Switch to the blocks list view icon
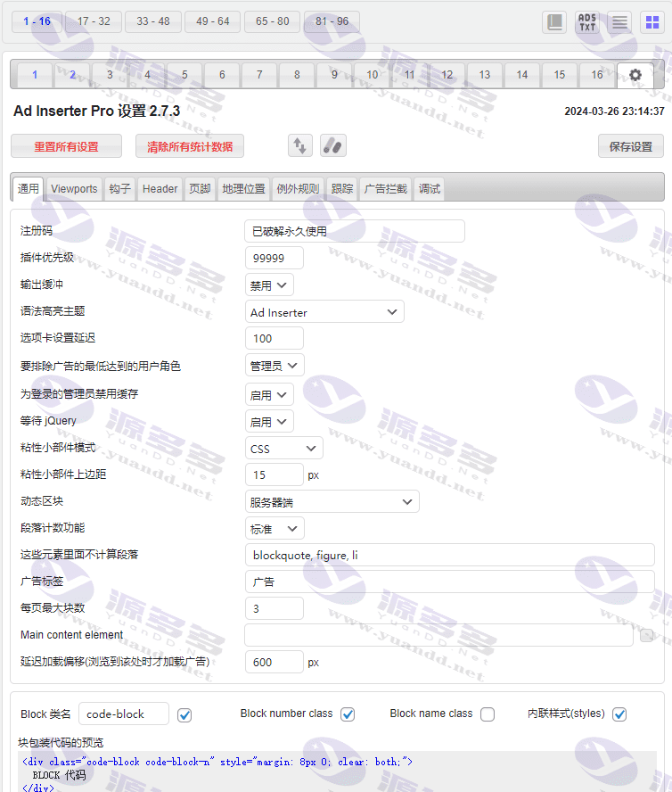The height and width of the screenshot is (792, 672). pos(619,22)
